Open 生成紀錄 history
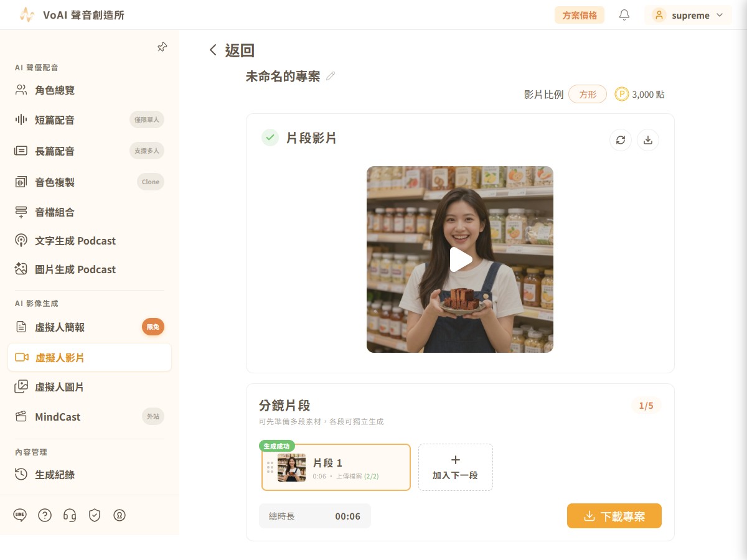The height and width of the screenshot is (560, 747). [90, 474]
